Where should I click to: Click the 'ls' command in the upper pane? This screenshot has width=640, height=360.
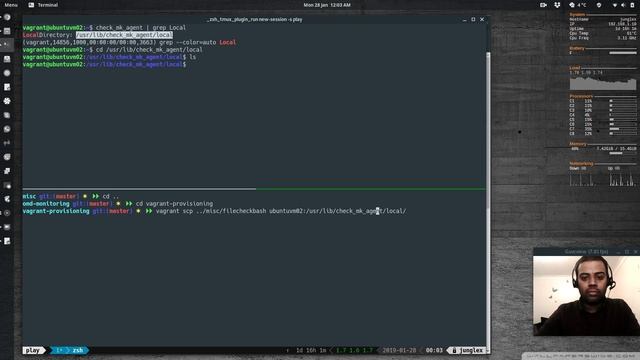point(192,57)
